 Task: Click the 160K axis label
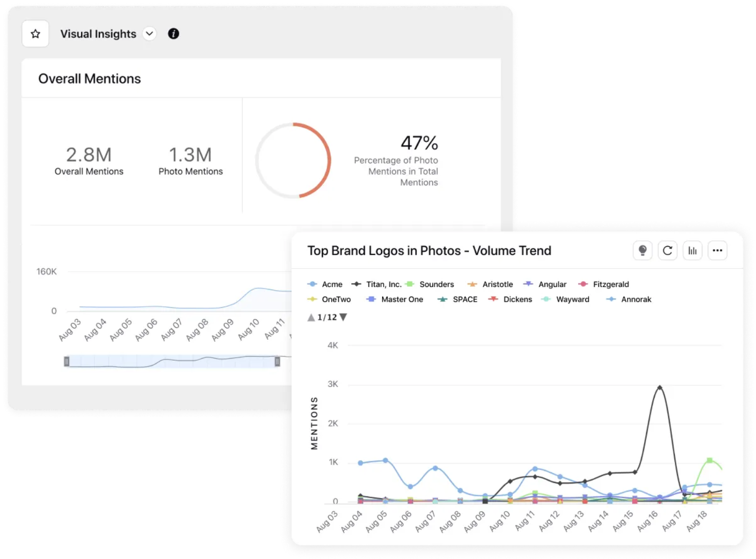(46, 271)
